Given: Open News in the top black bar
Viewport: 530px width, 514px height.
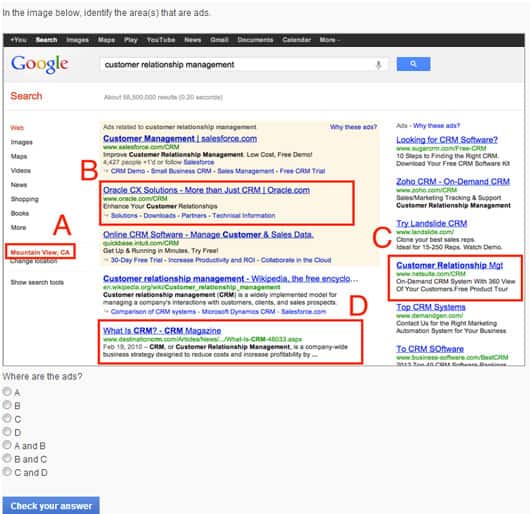Looking at the screenshot, I should coord(193,40).
